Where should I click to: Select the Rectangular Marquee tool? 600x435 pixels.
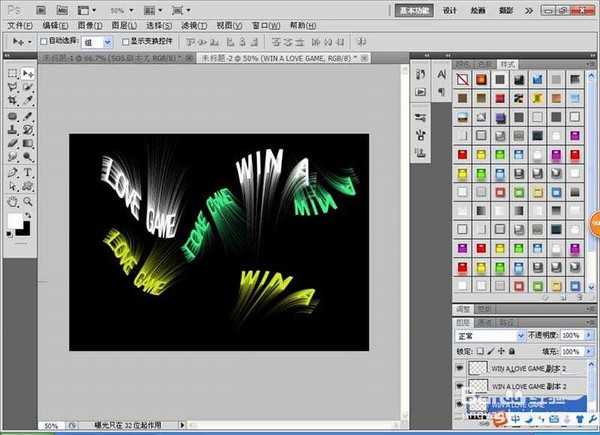13,73
